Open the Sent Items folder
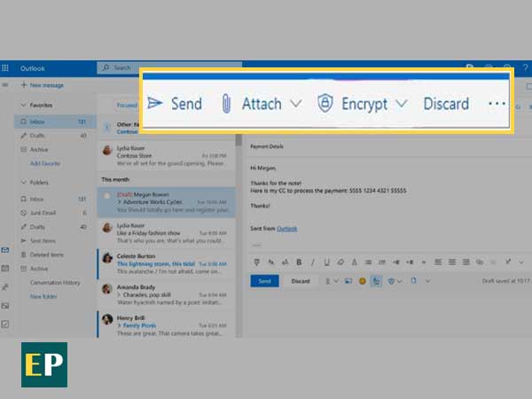Screen dimensions: 532x399 [x=55, y=241]
